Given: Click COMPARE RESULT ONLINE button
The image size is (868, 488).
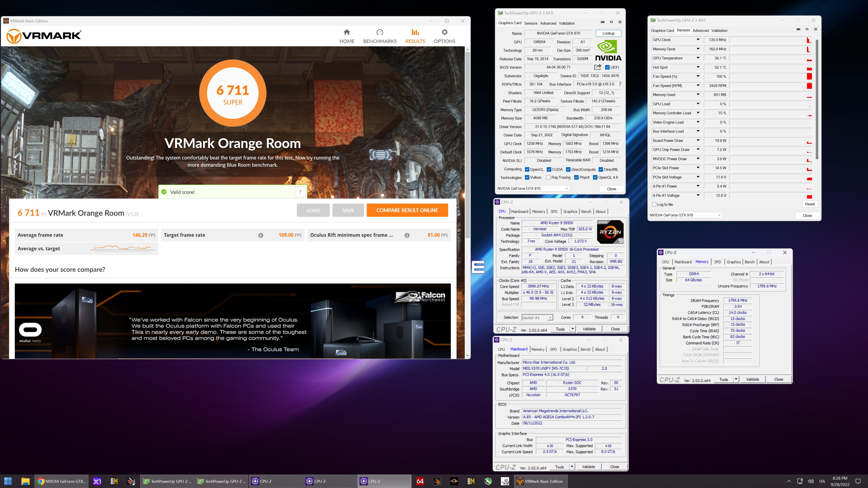Looking at the screenshot, I should (407, 210).
